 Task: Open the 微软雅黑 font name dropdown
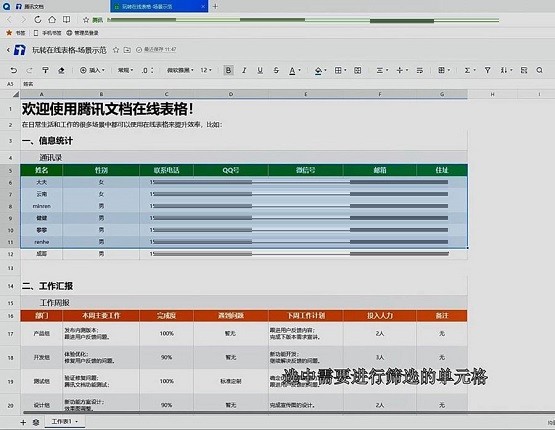180,70
